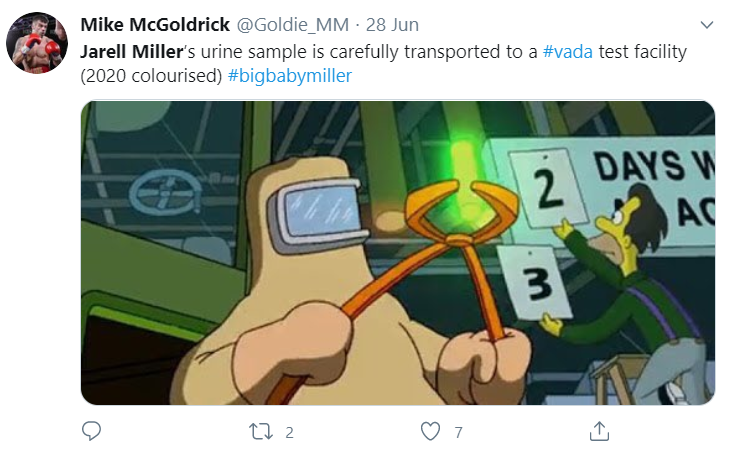View the retweet count of 2
Screen dimensions: 731x456
click(289, 433)
